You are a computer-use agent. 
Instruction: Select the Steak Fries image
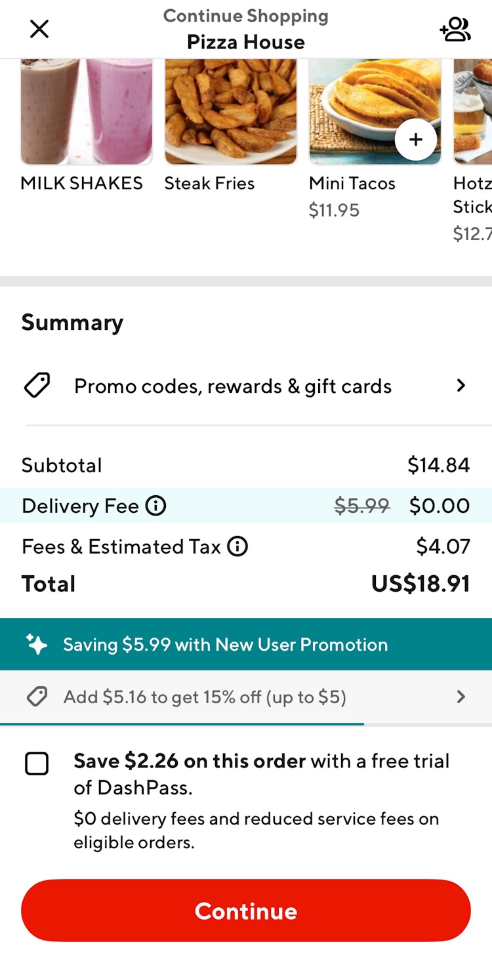point(230,112)
